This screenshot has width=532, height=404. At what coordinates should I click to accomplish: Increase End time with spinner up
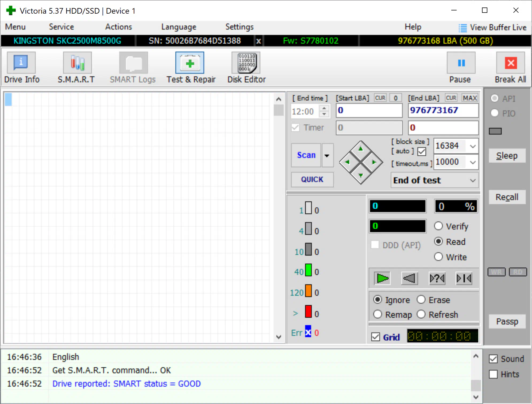click(x=324, y=108)
